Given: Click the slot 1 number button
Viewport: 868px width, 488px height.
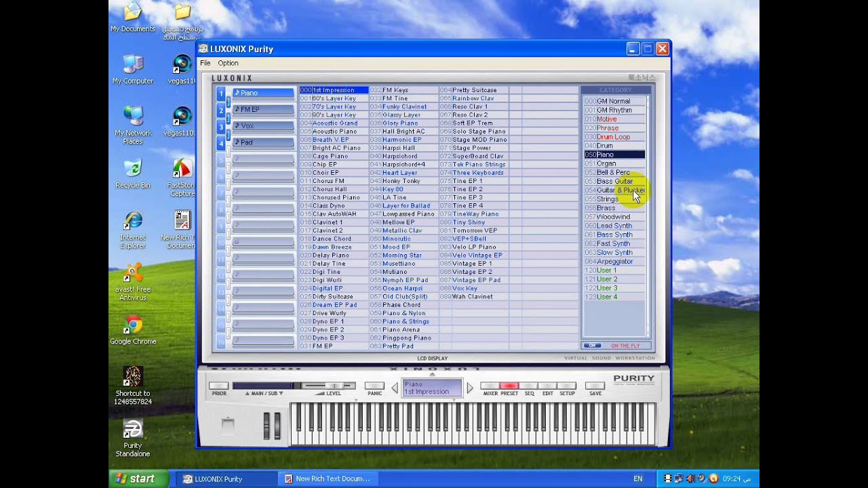Looking at the screenshot, I should tap(221, 93).
